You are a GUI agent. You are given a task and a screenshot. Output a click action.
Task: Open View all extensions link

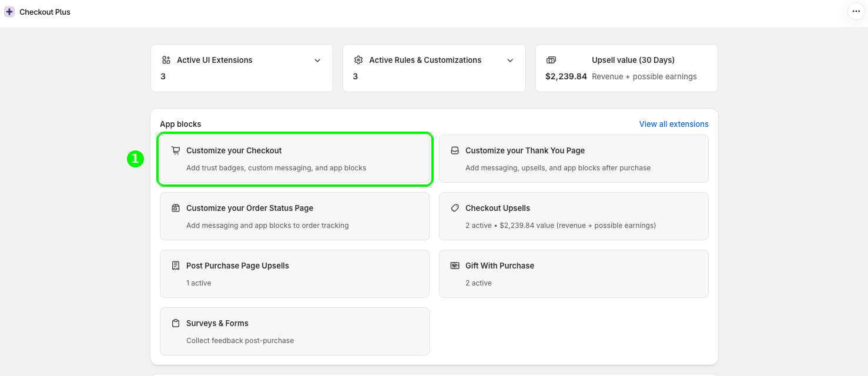[673, 124]
